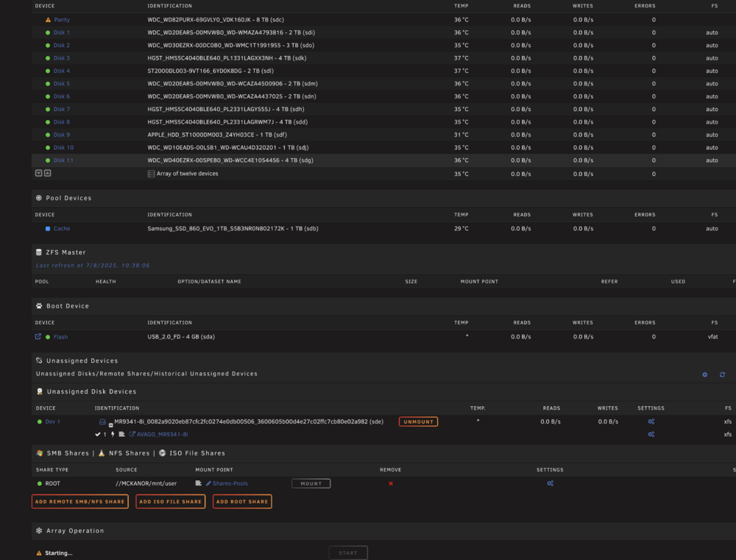Open the Dev 1 unassigned device link

point(52,422)
